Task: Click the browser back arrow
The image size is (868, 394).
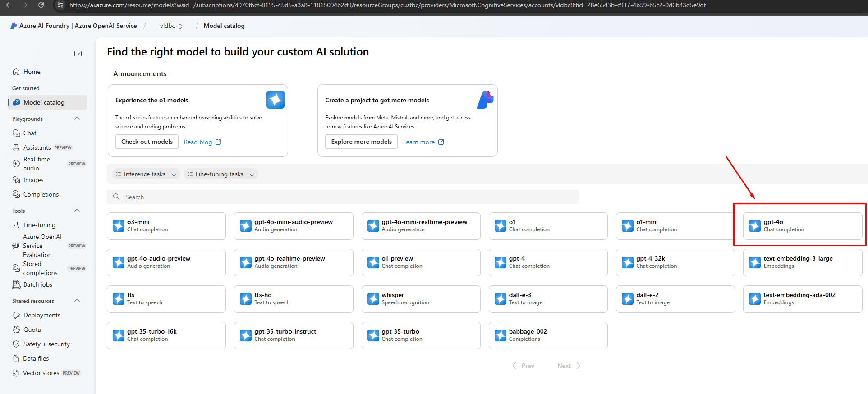Action: [9, 5]
